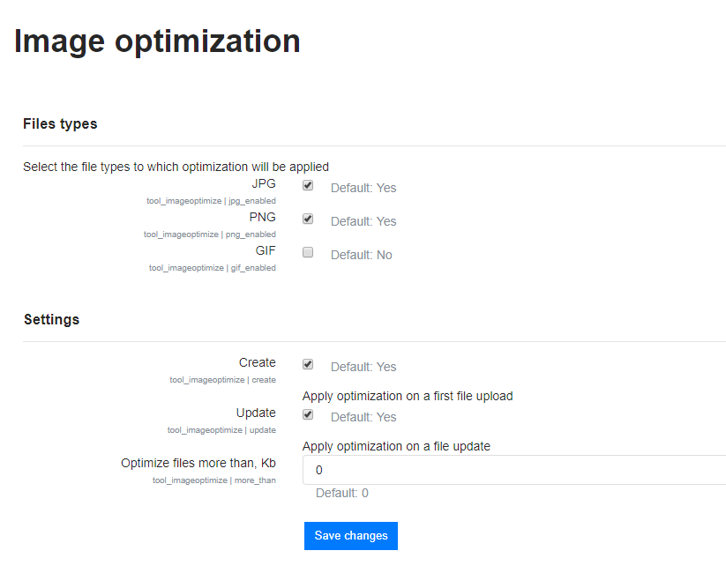
Task: Click the Apply optimization on a file update description
Action: [x=396, y=446]
